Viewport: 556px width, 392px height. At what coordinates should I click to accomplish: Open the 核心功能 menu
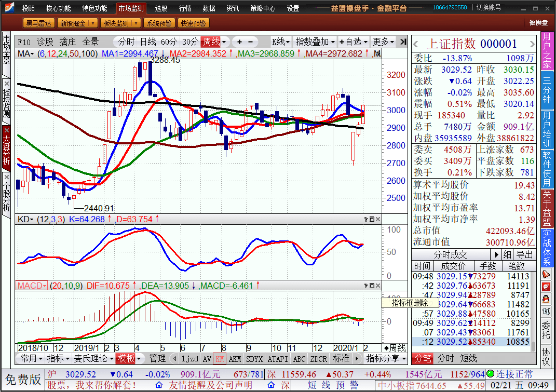(x=59, y=8)
